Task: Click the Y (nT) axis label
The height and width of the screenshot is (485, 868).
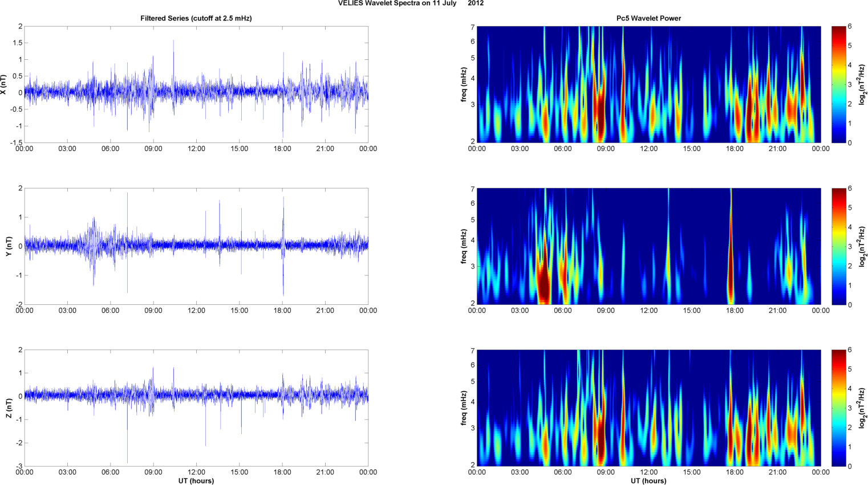Action: click(9, 246)
